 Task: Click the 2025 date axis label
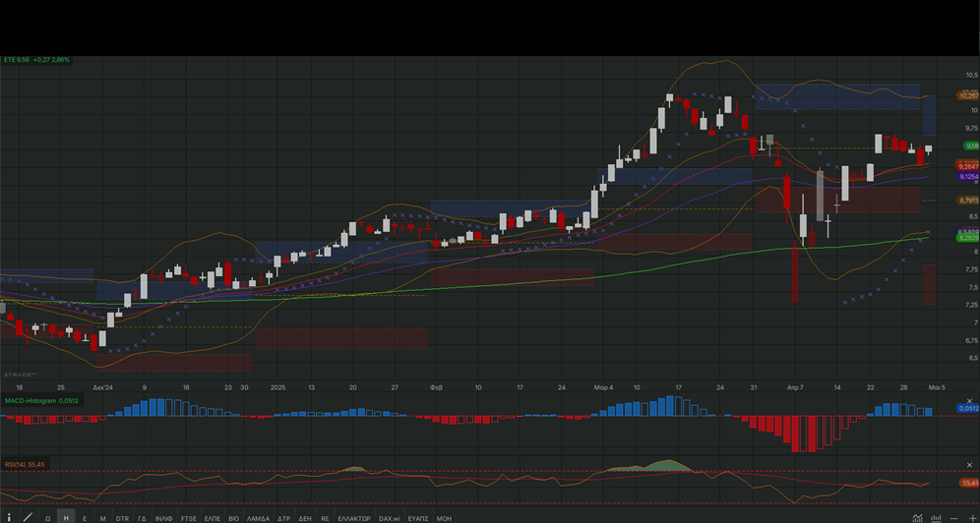(278, 387)
